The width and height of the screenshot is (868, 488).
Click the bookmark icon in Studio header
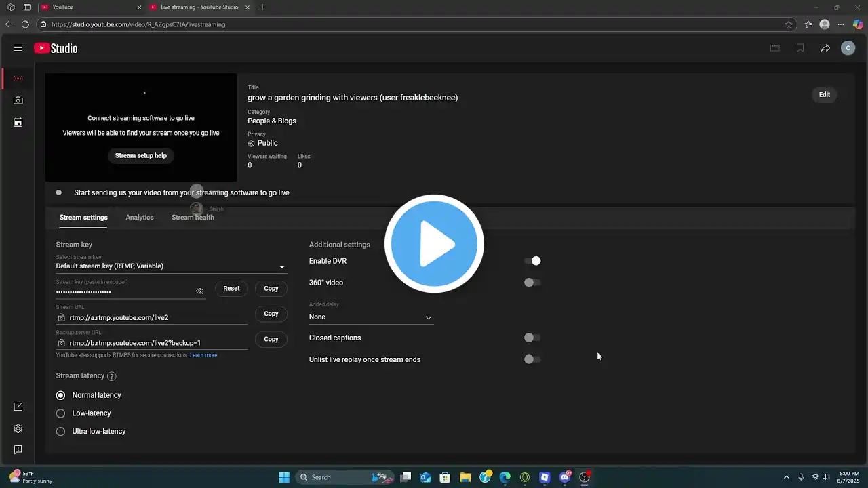coord(800,48)
